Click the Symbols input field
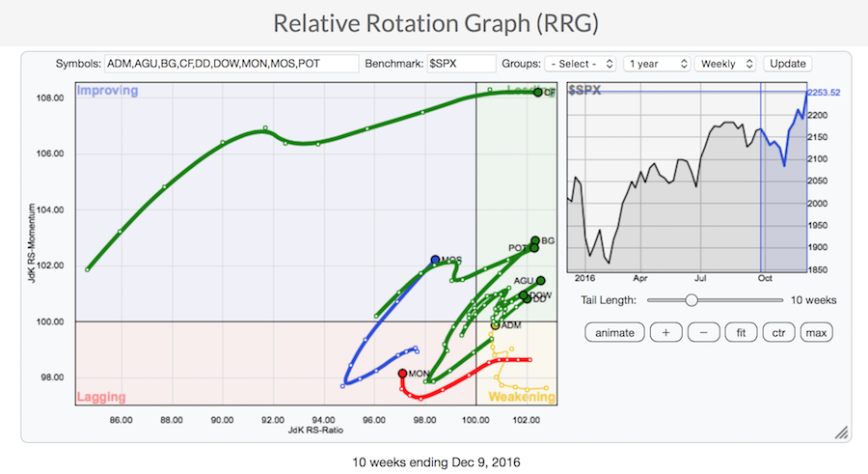Image resolution: width=868 pixels, height=474 pixels. 231,64
